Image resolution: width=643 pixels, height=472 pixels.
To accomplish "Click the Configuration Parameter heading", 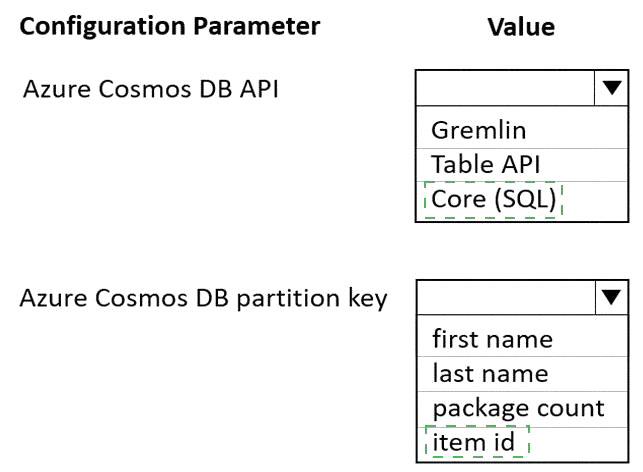I will click(169, 27).
